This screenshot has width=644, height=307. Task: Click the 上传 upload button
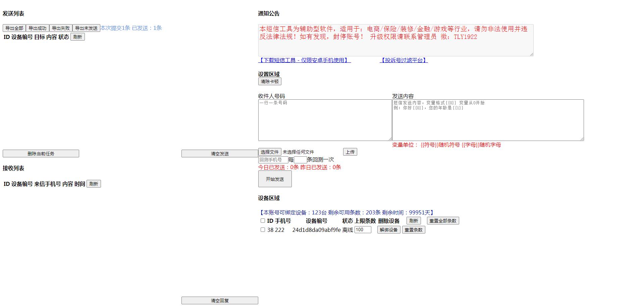pyautogui.click(x=350, y=152)
